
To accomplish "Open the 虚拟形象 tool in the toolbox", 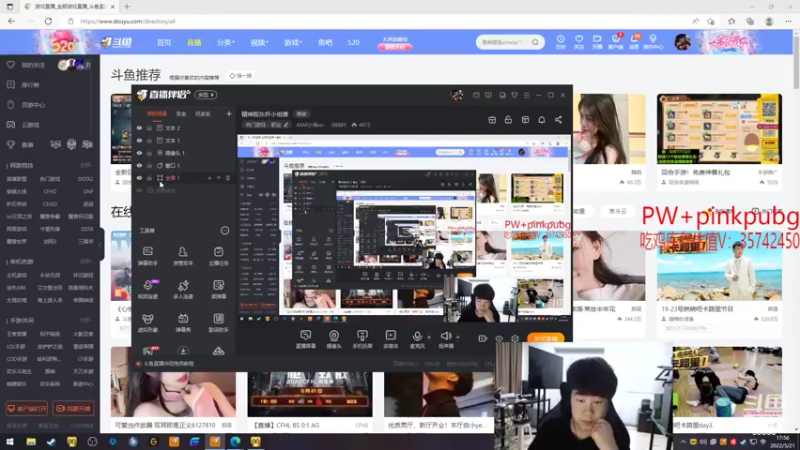I will (x=148, y=322).
